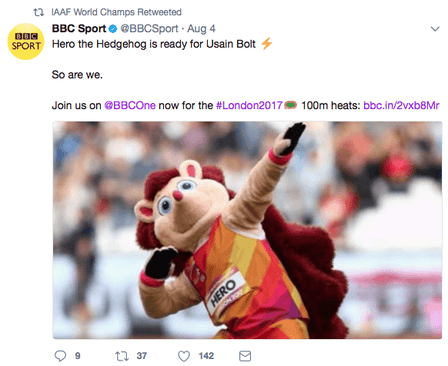This screenshot has height=366, width=448.
Task: Click the lightning bolt emoji
Action: coord(267,44)
